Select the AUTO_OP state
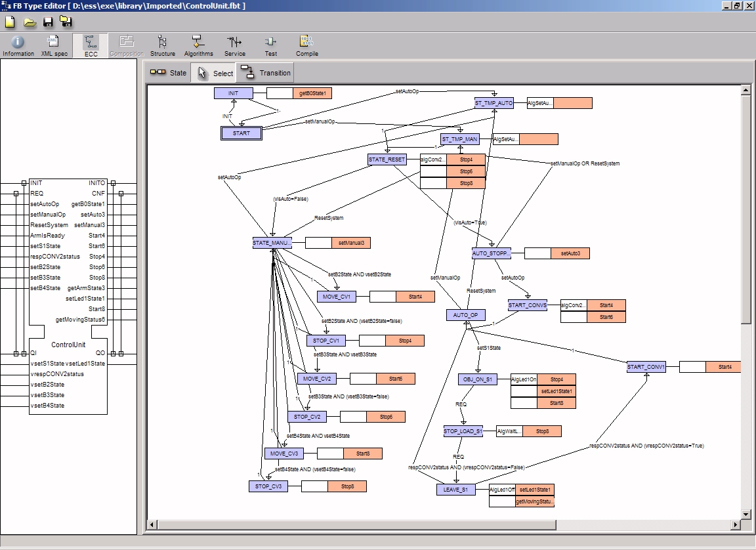This screenshot has height=550, width=756. (466, 315)
